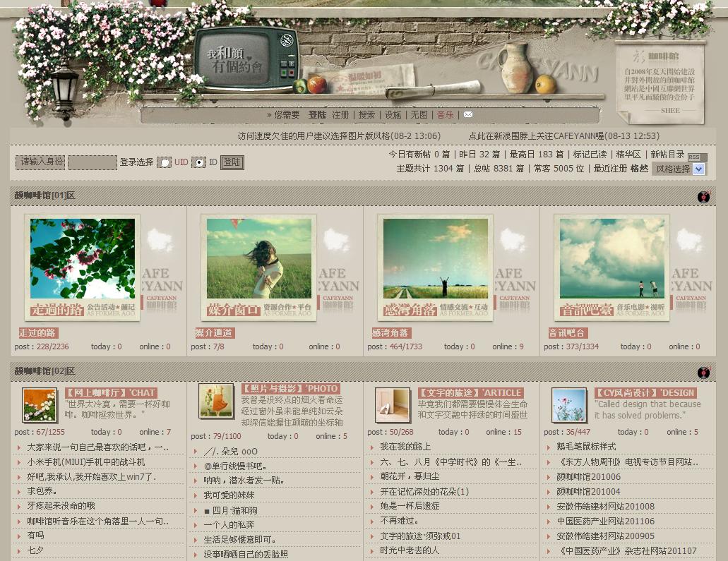
Task: Open thread 她是一杯后遗症
Action: (410, 506)
